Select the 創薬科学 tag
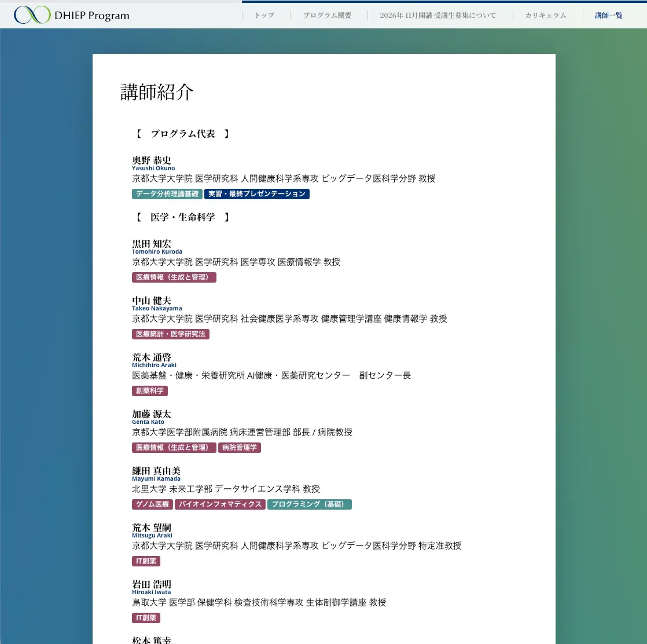The width and height of the screenshot is (647, 644). coord(150,391)
